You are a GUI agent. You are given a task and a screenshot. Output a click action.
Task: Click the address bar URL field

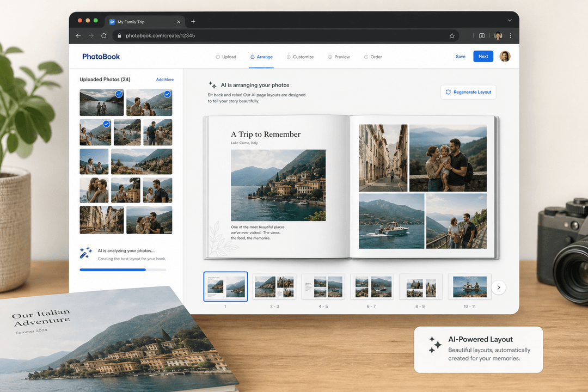(x=286, y=35)
